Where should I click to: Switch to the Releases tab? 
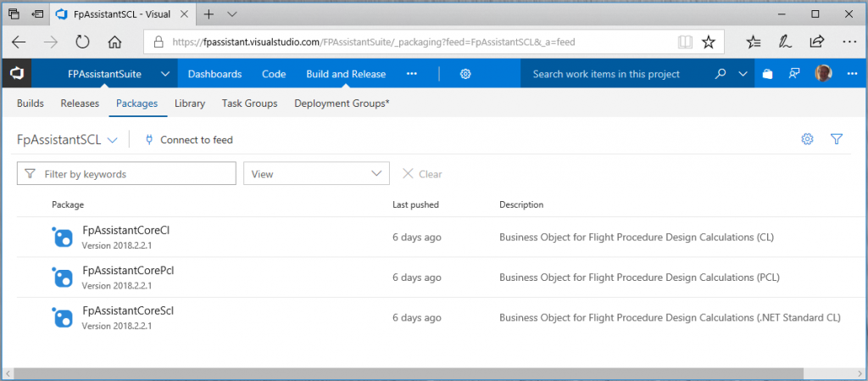(x=80, y=104)
